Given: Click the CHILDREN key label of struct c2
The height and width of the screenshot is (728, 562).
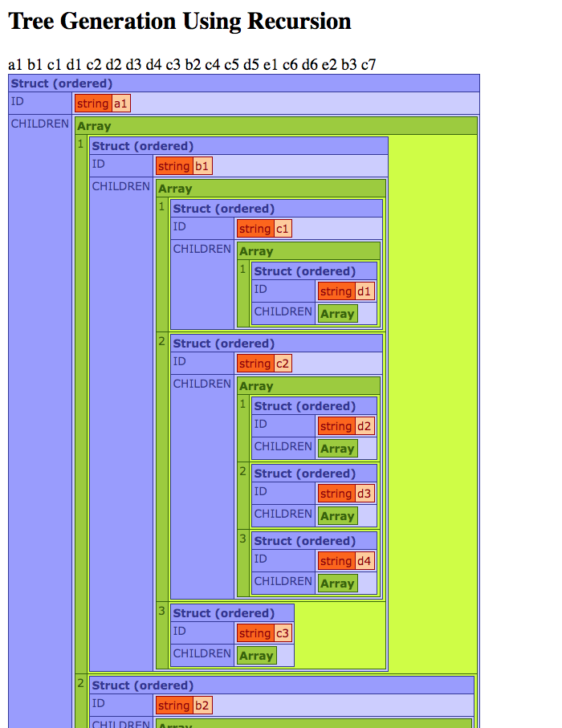Looking at the screenshot, I should coord(202,384).
